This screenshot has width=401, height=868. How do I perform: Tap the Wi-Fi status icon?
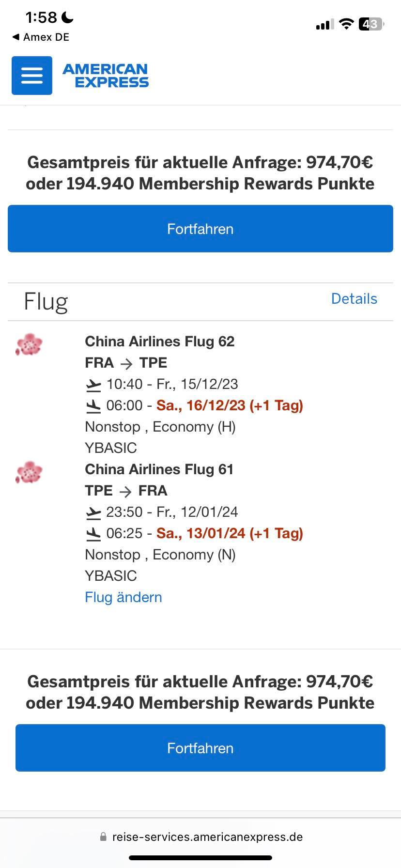tap(346, 24)
